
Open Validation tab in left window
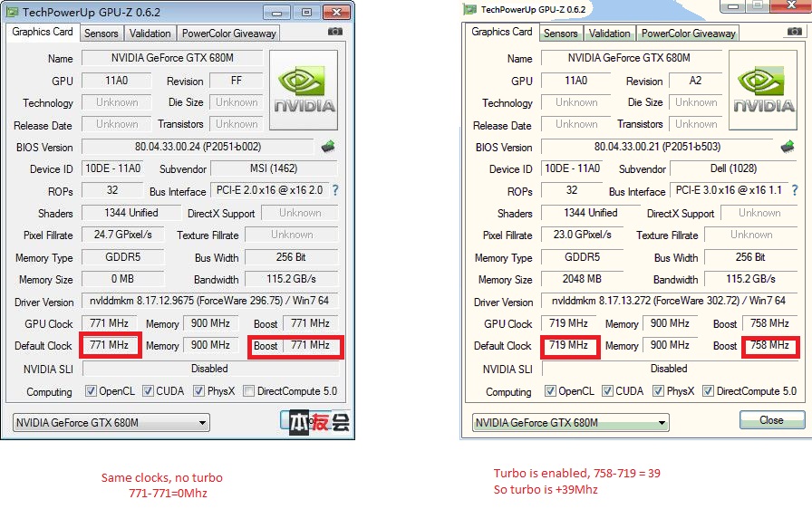pyautogui.click(x=150, y=34)
